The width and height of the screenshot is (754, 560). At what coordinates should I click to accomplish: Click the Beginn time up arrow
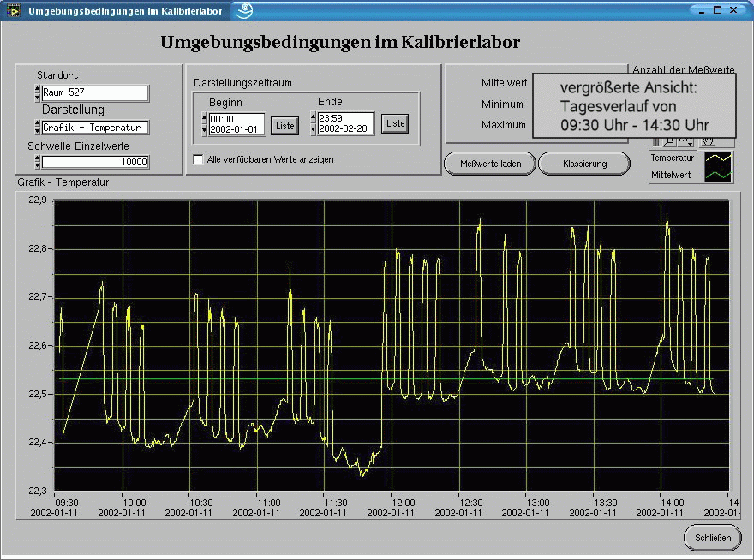(205, 118)
